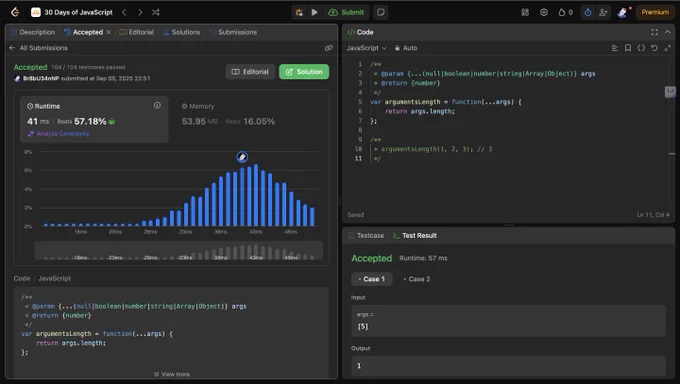Toggle the Auto lock setting
Image resolution: width=680 pixels, height=384 pixels.
pos(406,48)
